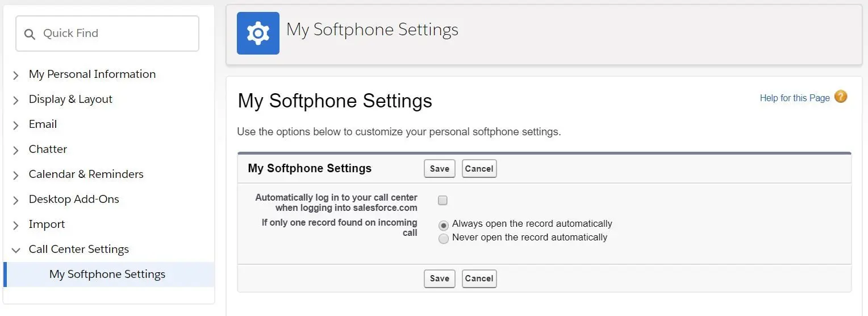Expand Calendar & Reminders chevron
This screenshot has width=868, height=316.
tap(16, 175)
